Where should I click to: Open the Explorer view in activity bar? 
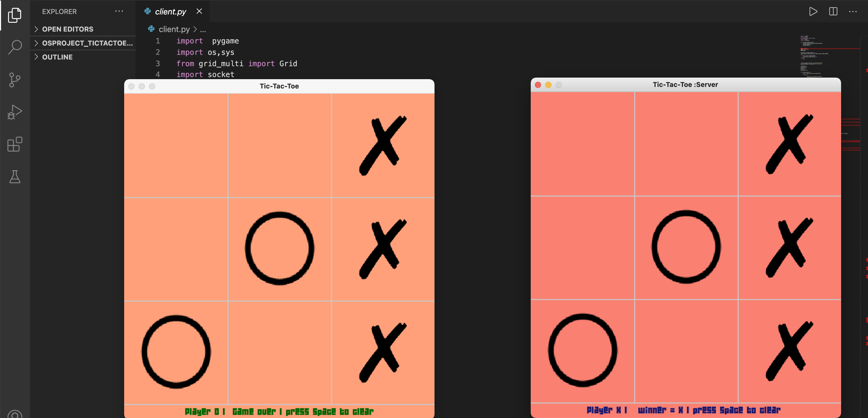14,15
